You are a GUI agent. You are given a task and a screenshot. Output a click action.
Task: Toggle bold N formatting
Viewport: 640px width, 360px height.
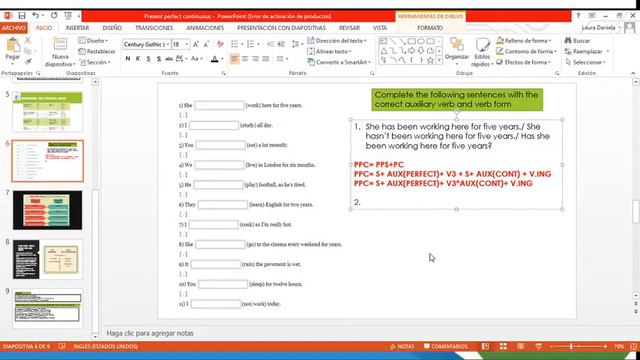pos(128,59)
